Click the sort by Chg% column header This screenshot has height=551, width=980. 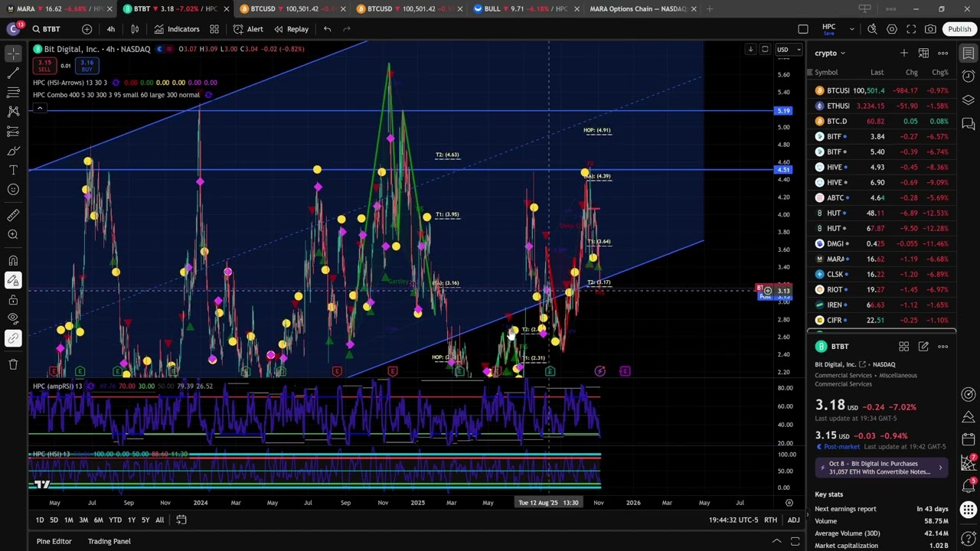[x=939, y=72]
